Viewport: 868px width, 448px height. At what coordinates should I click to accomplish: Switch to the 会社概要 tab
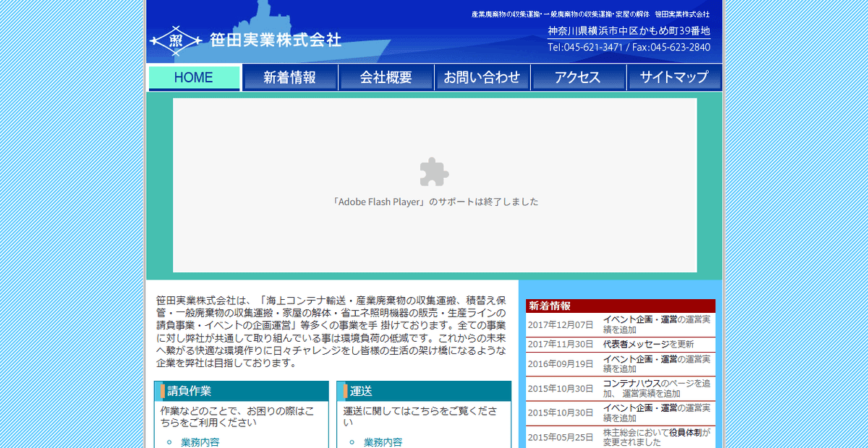(386, 77)
